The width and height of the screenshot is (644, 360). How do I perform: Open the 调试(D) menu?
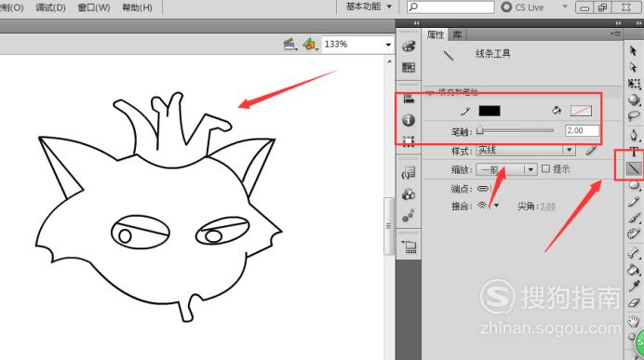tap(50, 7)
